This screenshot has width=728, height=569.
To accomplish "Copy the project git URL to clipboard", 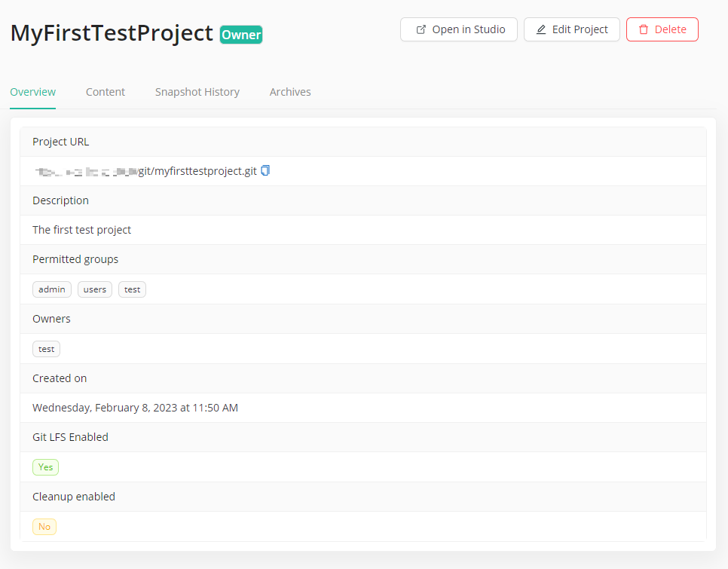I will (265, 171).
